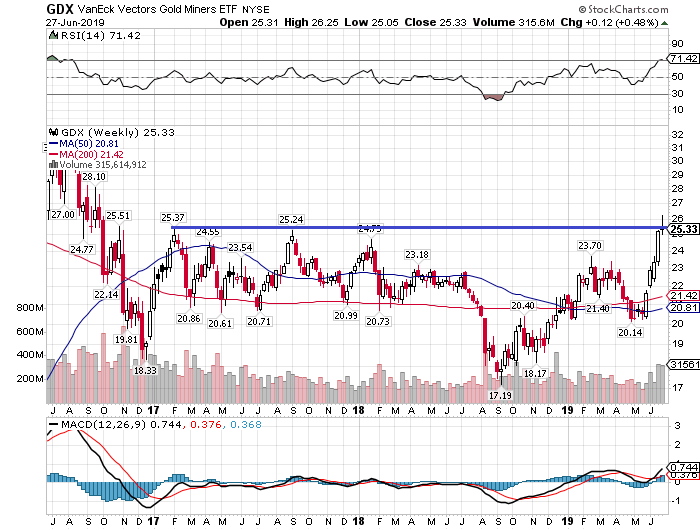The width and height of the screenshot is (700, 530).
Task: Click the 0.744 MACD tag on right axis
Action: point(683,467)
